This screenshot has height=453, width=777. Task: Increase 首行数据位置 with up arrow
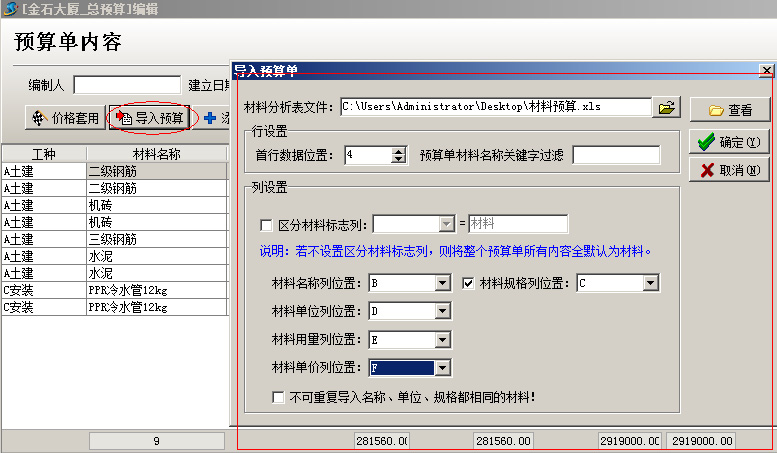398,151
